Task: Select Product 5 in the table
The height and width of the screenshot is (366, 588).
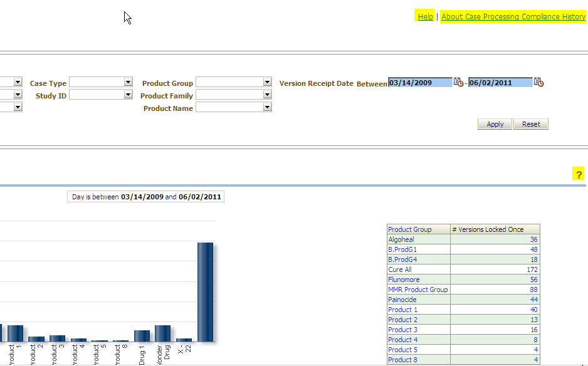Action: tap(402, 350)
